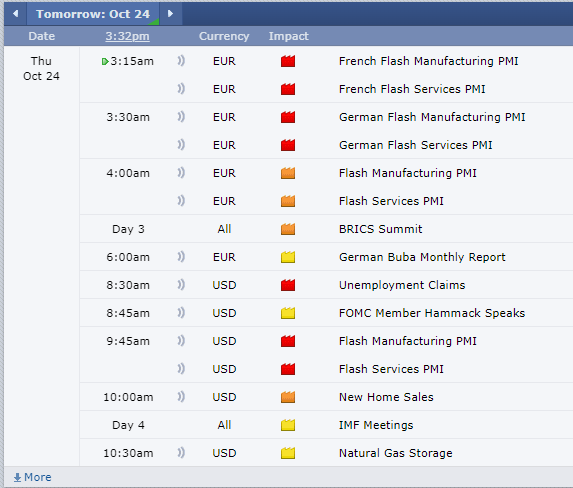This screenshot has width=573, height=488.
Task: Open German Flash Manufacturing PMI event details
Action: click(x=432, y=117)
